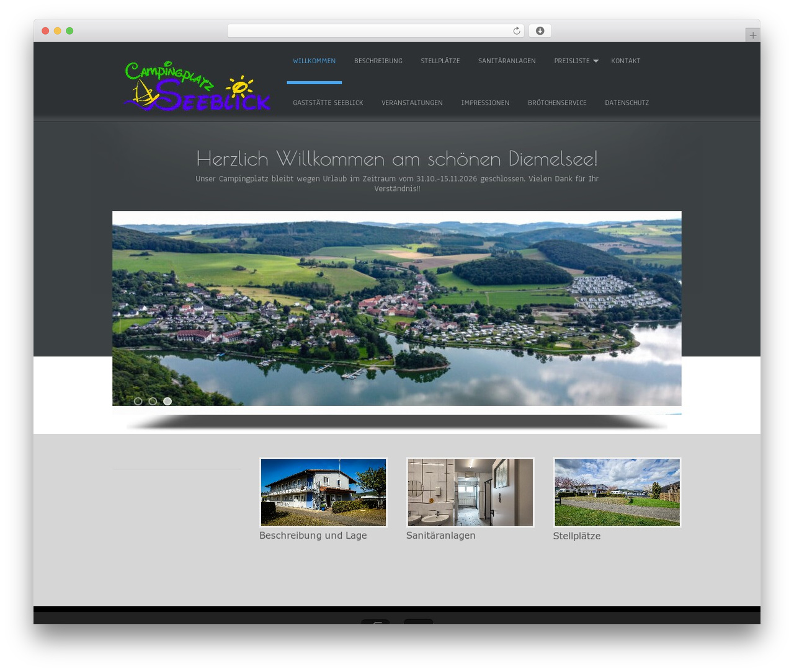Open the bathroom photo thumbnail
The height and width of the screenshot is (672, 794).
pyautogui.click(x=470, y=492)
